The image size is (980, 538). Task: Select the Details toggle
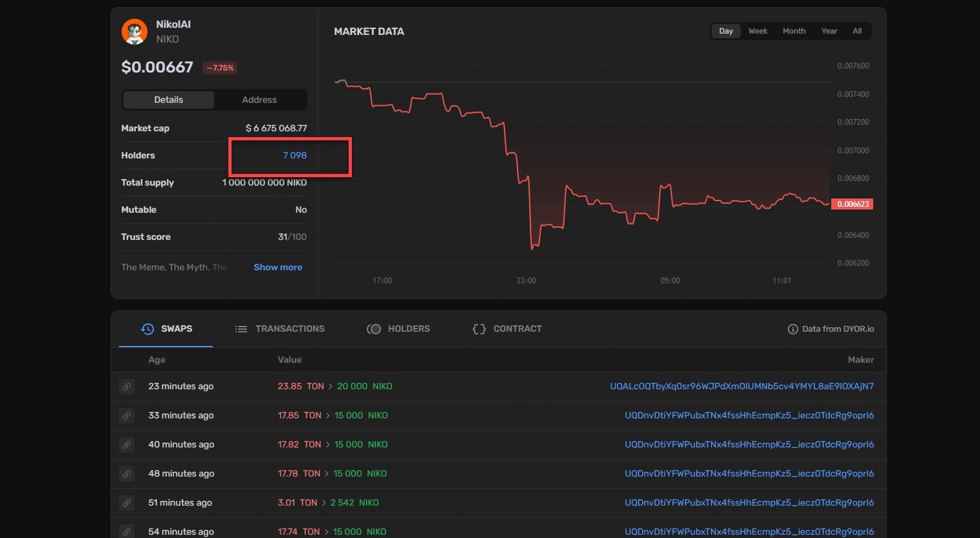pos(168,100)
